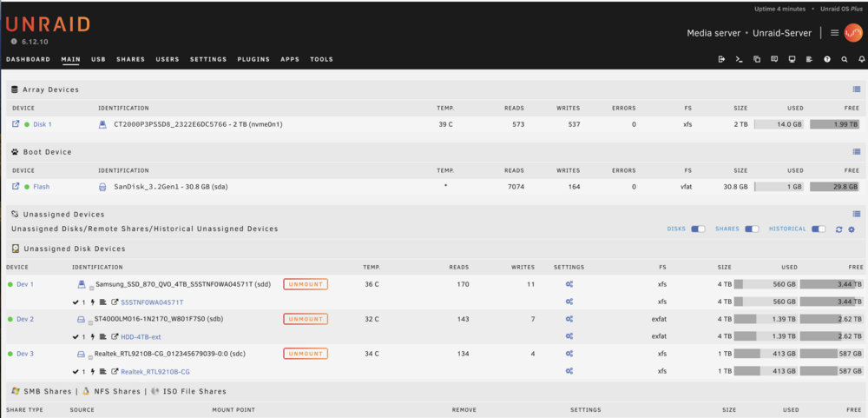
Task: Click the SanDisk flash drive icon
Action: pyautogui.click(x=102, y=188)
